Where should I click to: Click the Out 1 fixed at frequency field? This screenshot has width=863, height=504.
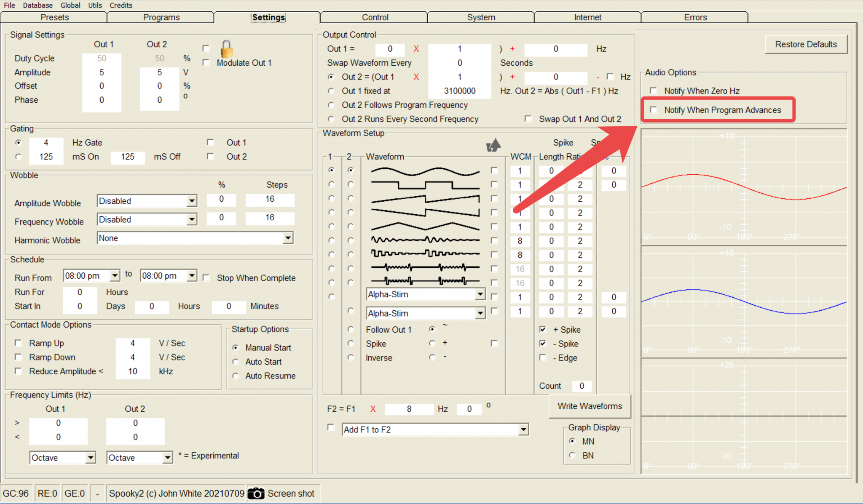[x=459, y=91]
